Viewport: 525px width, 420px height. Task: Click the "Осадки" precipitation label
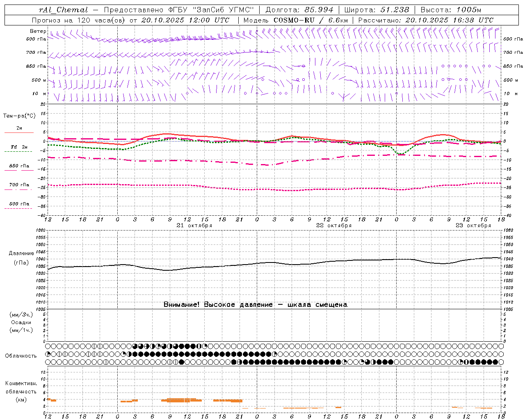pyautogui.click(x=21, y=322)
